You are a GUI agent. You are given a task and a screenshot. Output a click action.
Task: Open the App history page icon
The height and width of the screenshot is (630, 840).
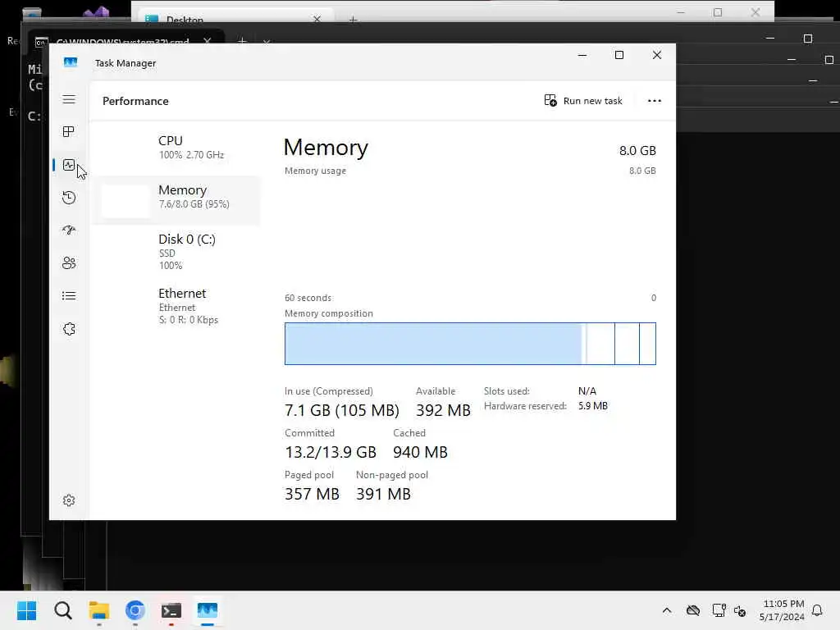pyautogui.click(x=69, y=198)
